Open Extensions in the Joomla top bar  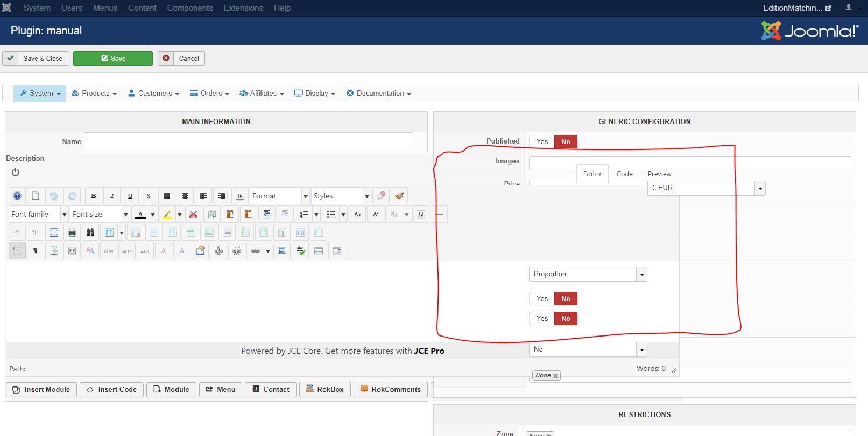[x=243, y=8]
